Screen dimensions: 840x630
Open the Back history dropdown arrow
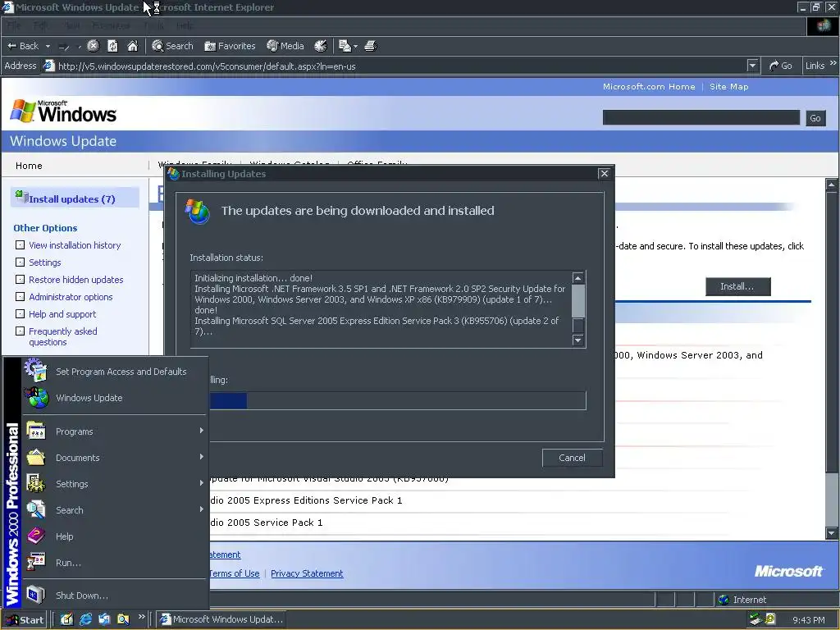[x=48, y=47]
